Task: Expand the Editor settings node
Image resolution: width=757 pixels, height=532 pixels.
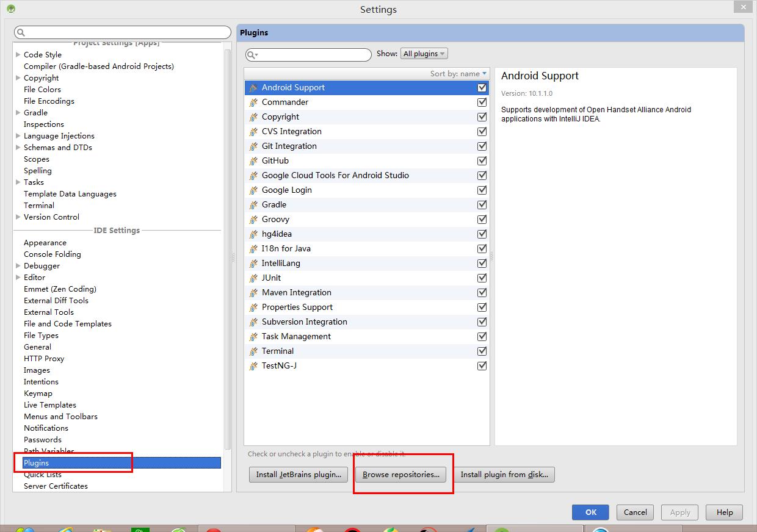Action: (18, 277)
